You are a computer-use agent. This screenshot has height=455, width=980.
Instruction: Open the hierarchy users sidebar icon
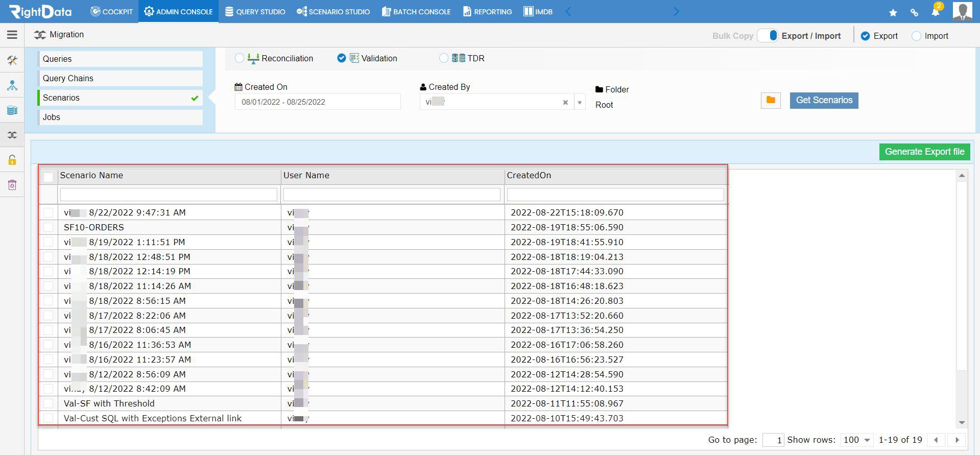(x=12, y=85)
